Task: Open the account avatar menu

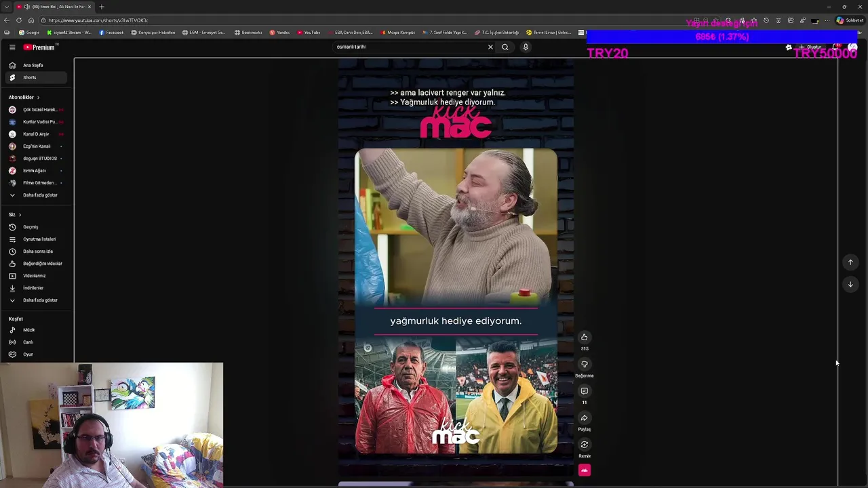Action: coord(853,47)
